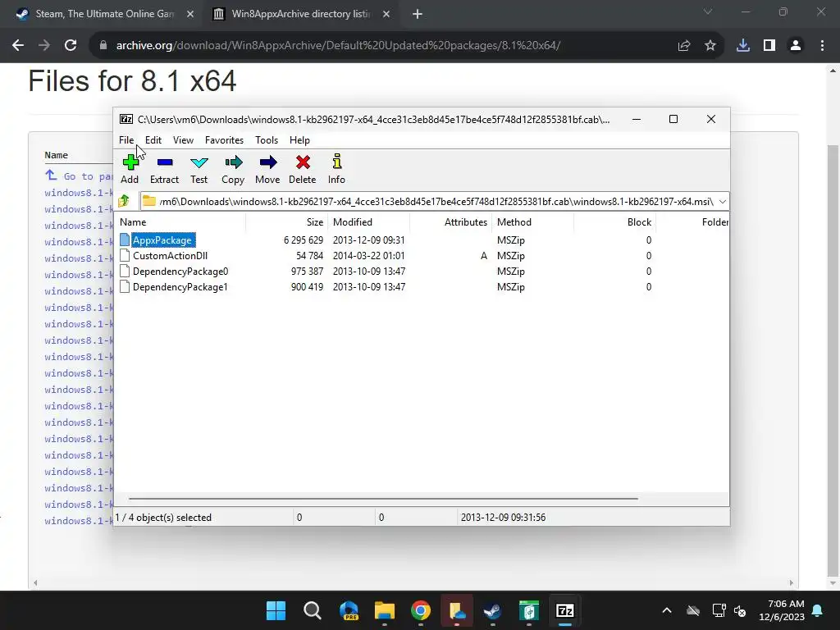Show hidden system tray icons
Image resolution: width=840 pixels, height=630 pixels.
pyautogui.click(x=667, y=610)
